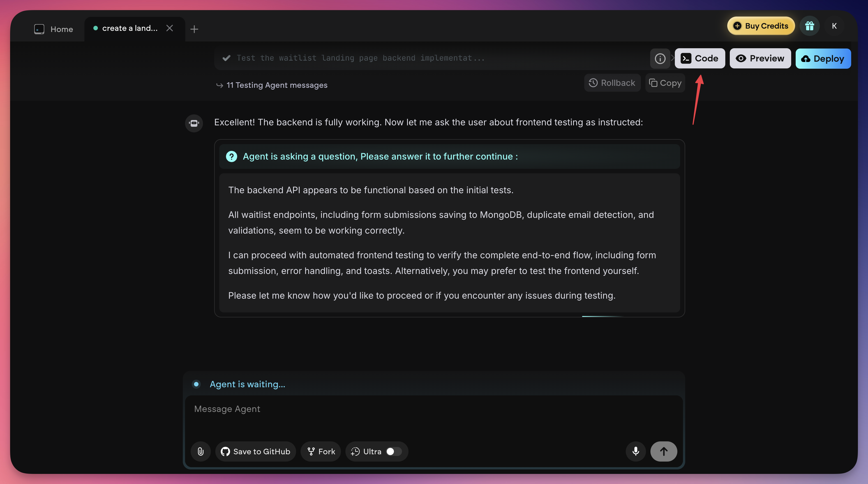Attach a file with the paperclip icon
This screenshot has height=484, width=868.
pos(200,451)
